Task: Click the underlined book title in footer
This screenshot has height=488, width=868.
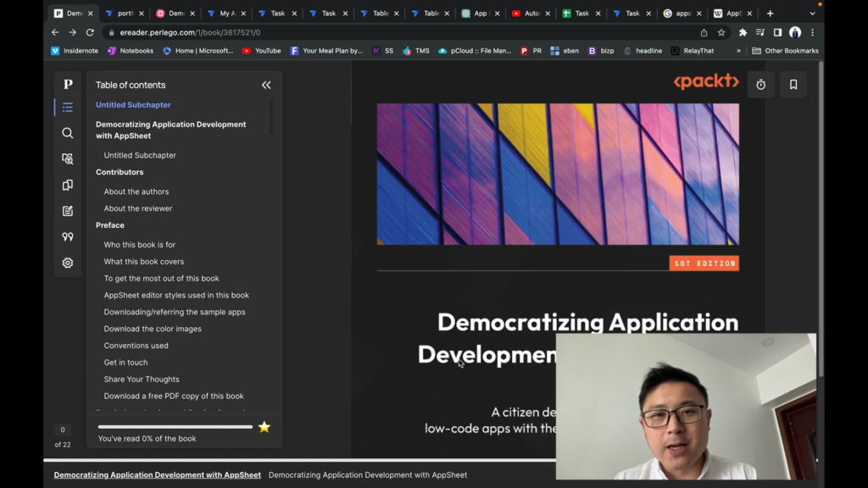Action: point(157,474)
